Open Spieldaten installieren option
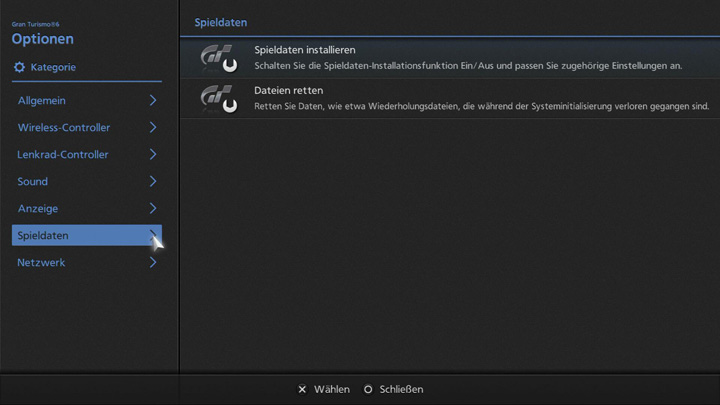 [305, 50]
